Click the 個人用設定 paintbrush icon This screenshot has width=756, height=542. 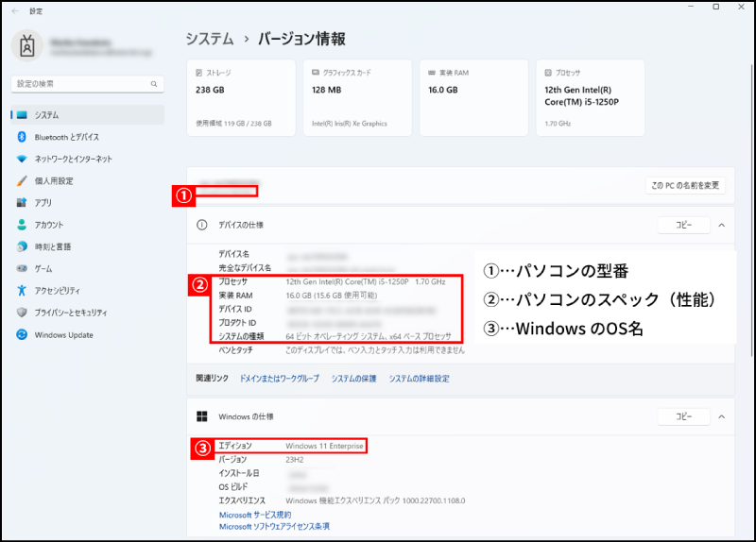click(22, 180)
